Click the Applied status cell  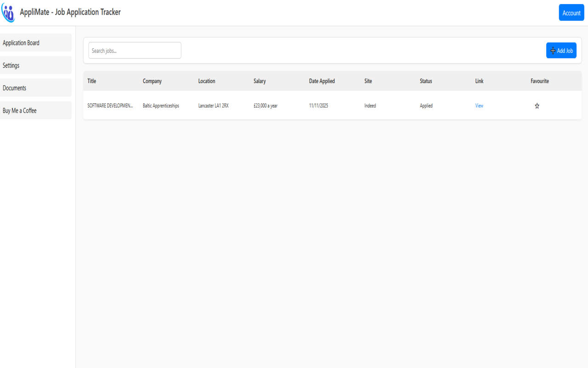coord(426,105)
